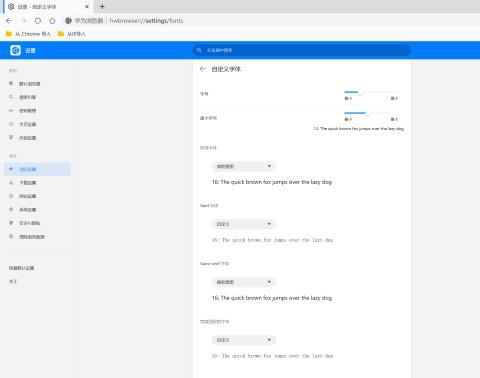Close the settings tab

tap(87, 6)
